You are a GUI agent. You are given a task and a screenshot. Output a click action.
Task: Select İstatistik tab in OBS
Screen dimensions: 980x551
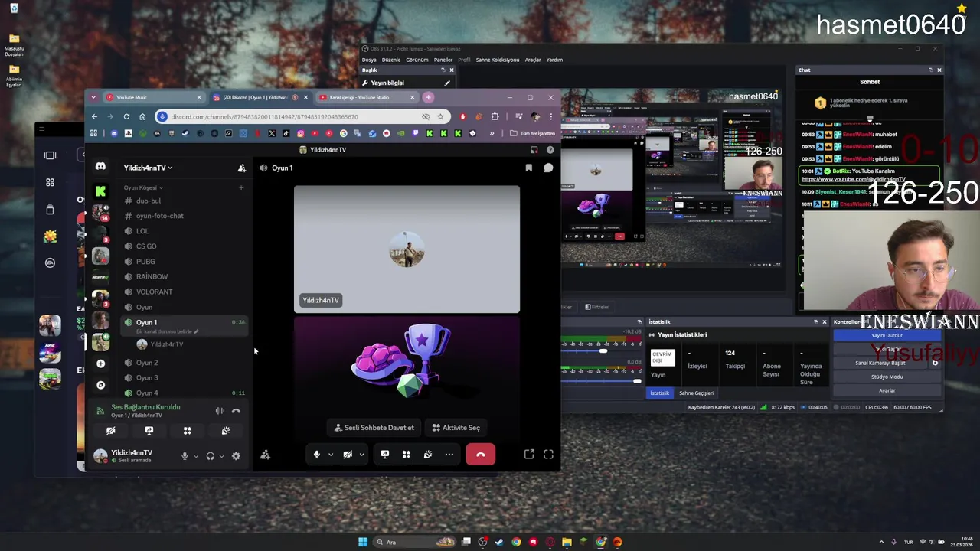[659, 393]
